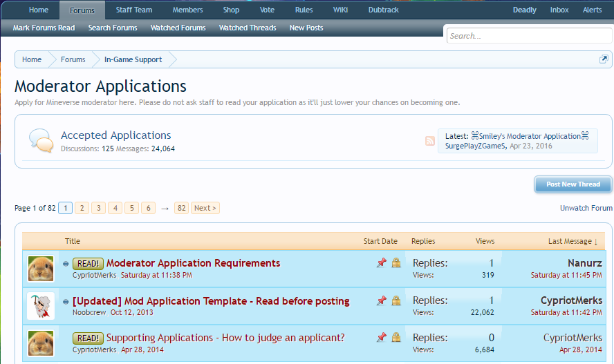Focus the Search text field
Image resolution: width=614 pixels, height=364 pixels.
pos(528,36)
